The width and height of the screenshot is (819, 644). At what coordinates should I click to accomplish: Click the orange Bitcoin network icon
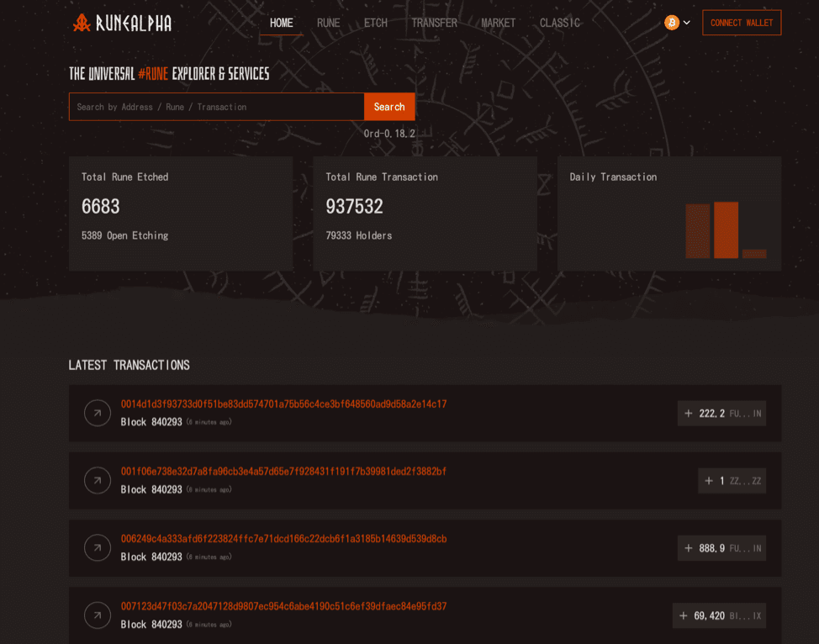(x=671, y=23)
